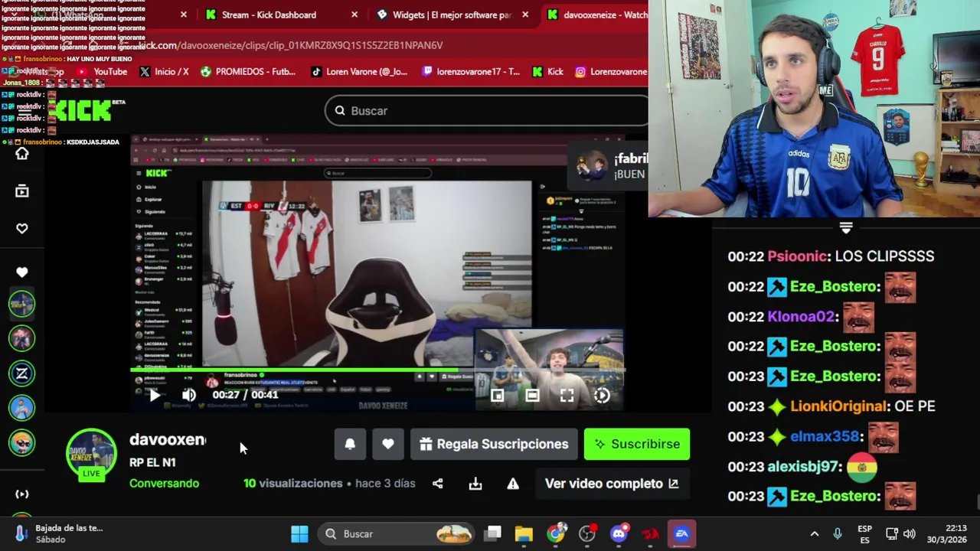Mute the clip volume speaker icon
Viewport: 980px width, 551px height.
188,395
